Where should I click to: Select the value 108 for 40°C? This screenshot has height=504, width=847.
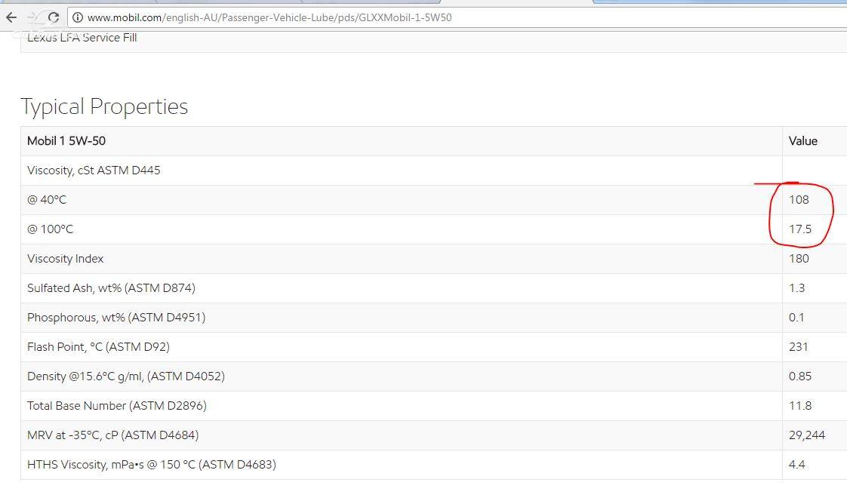coord(799,200)
